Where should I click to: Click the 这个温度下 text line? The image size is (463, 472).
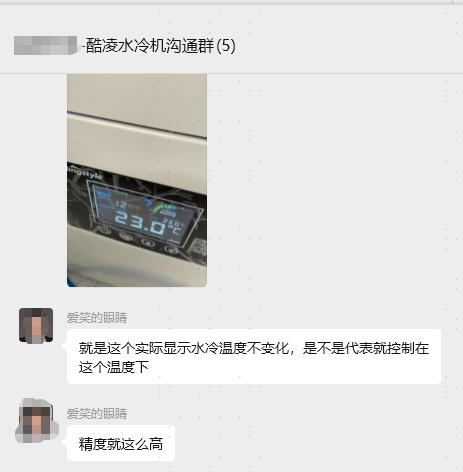point(114,367)
